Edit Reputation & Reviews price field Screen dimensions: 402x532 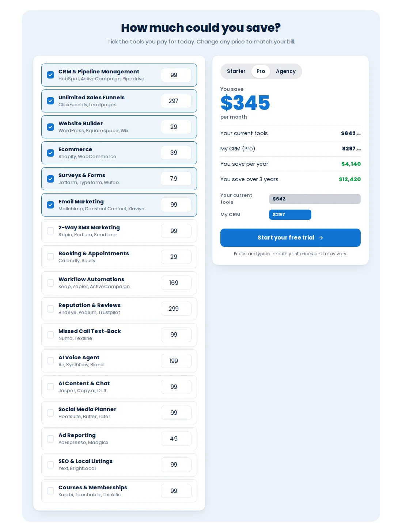[x=176, y=309]
